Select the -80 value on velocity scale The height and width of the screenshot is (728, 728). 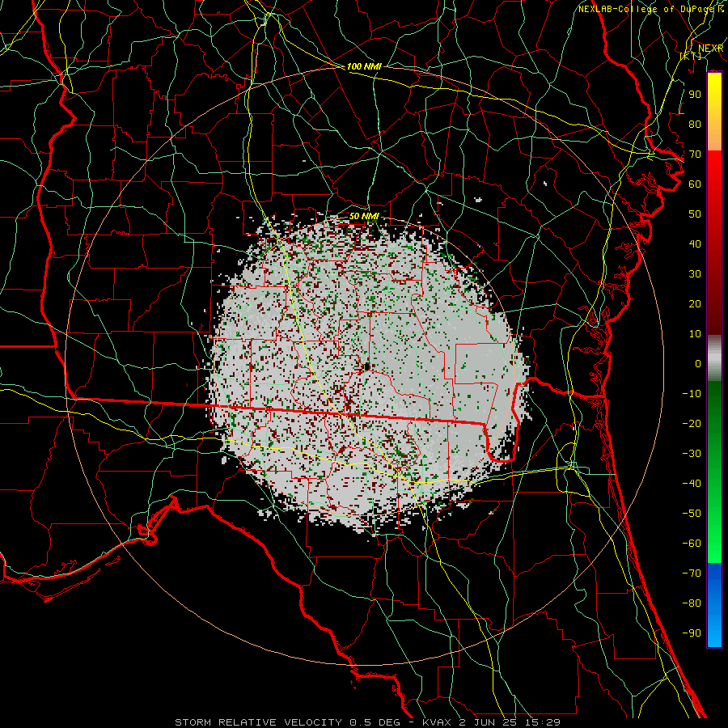[692, 603]
